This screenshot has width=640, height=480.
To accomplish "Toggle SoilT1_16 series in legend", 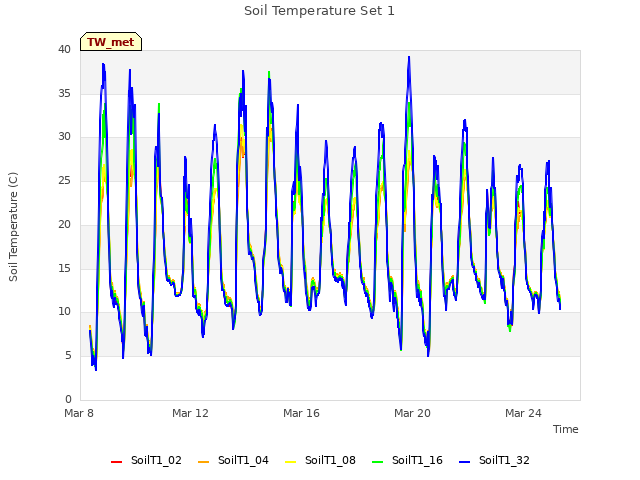I will click(x=407, y=460).
